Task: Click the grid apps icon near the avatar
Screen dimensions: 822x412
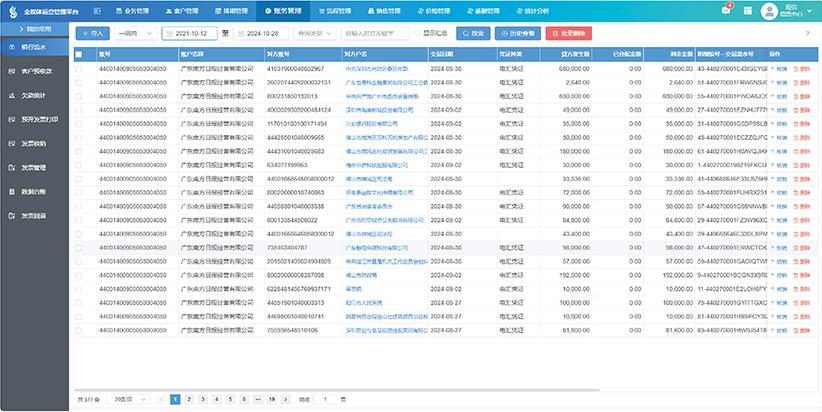Action: tap(748, 10)
